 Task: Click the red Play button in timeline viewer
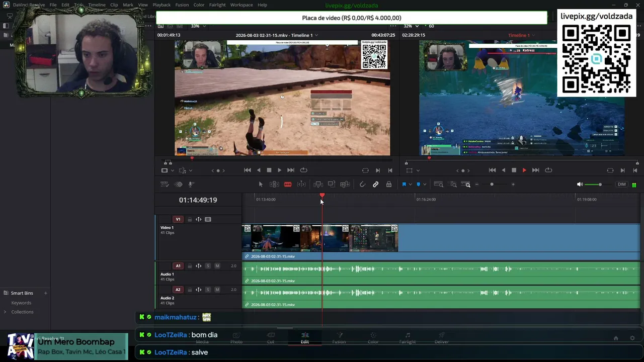[x=524, y=170]
